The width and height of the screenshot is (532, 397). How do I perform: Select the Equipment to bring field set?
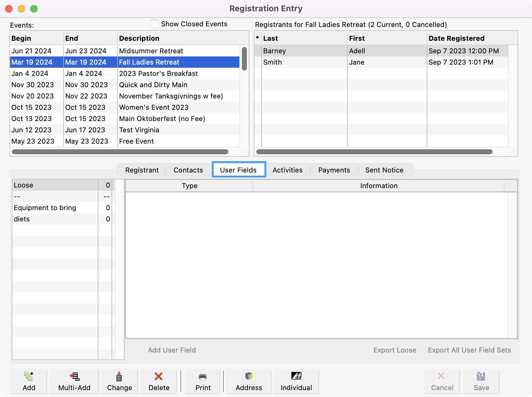45,208
